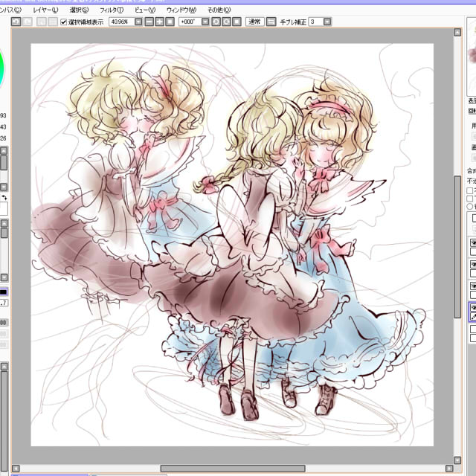Open the 選択(S) menu
The image size is (476, 476).
click(79, 10)
